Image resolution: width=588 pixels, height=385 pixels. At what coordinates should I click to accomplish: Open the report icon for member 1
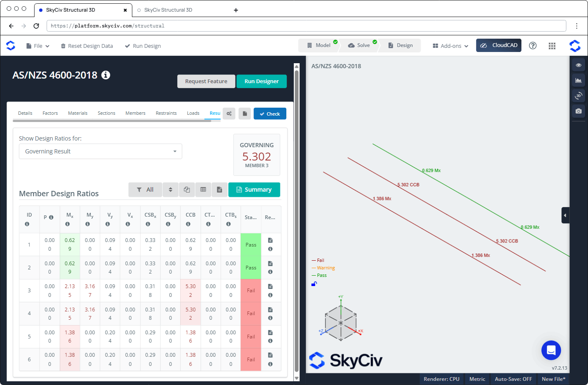pos(270,240)
